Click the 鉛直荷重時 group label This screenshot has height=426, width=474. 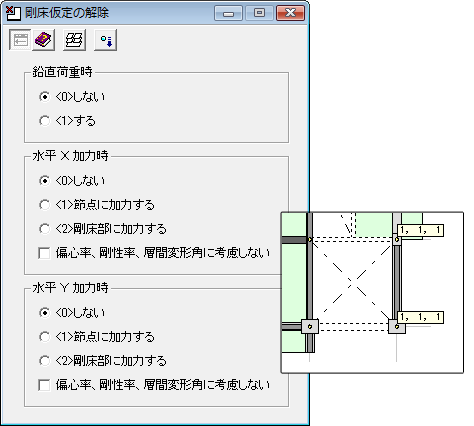(62, 72)
